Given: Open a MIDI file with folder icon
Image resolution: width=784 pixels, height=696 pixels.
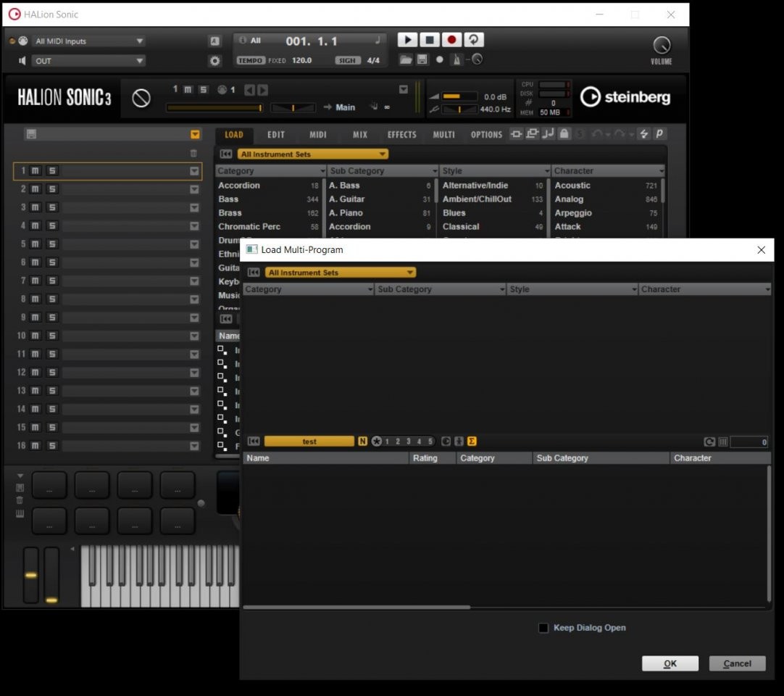Looking at the screenshot, I should pos(406,59).
